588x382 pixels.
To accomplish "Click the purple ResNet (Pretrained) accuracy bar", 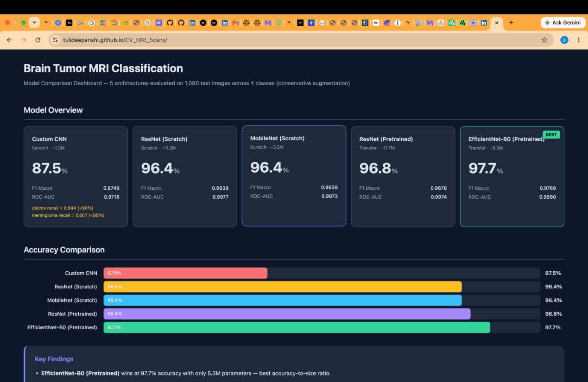I will coord(287,314).
